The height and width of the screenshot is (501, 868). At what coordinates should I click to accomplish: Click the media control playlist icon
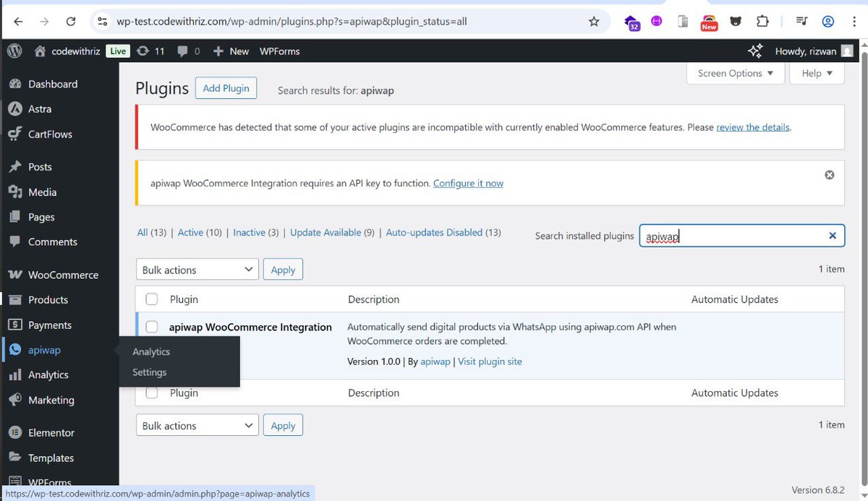[x=801, y=22]
